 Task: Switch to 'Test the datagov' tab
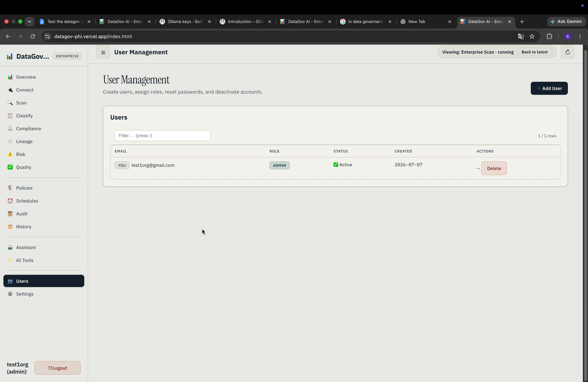pos(65,21)
